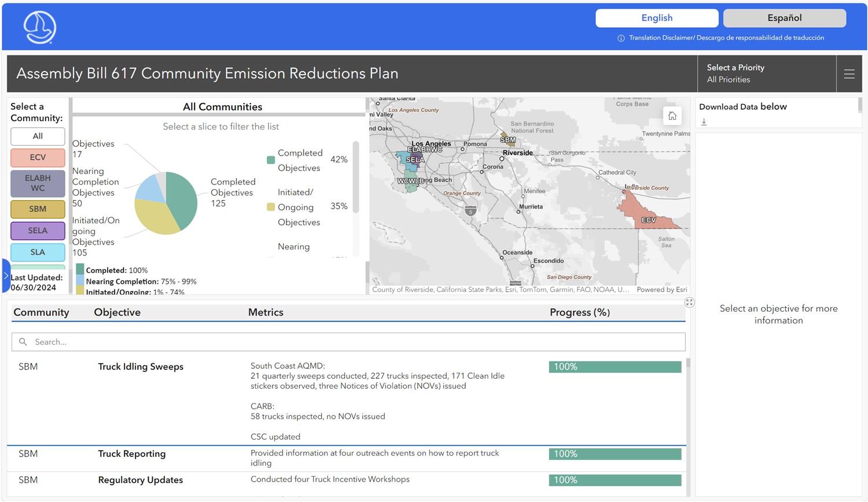Click the map home extent button

[672, 116]
